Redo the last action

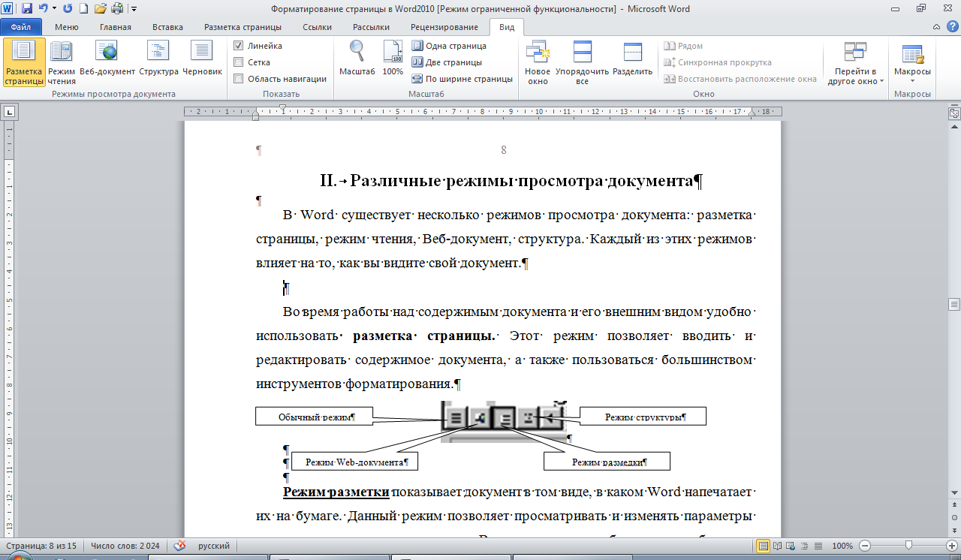click(x=68, y=9)
